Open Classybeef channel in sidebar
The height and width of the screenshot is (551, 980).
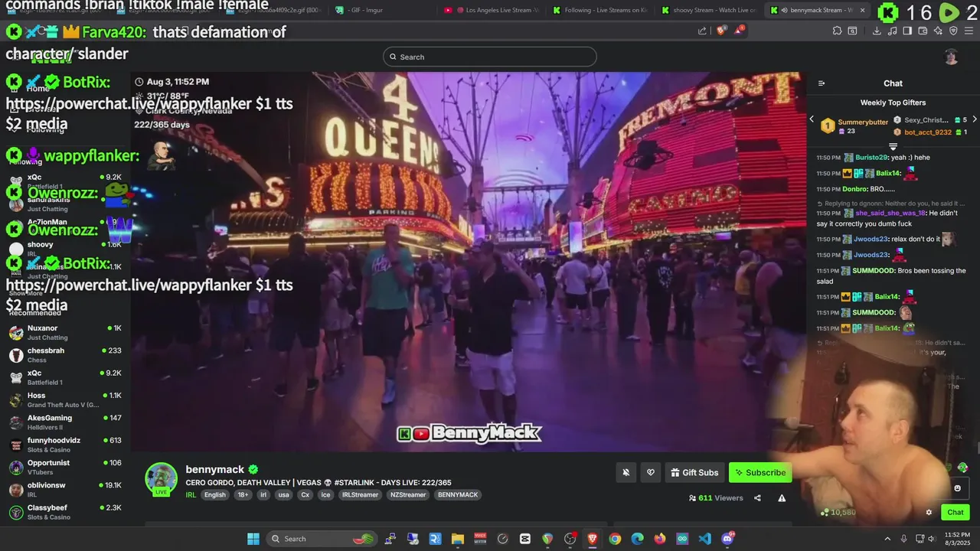point(65,512)
